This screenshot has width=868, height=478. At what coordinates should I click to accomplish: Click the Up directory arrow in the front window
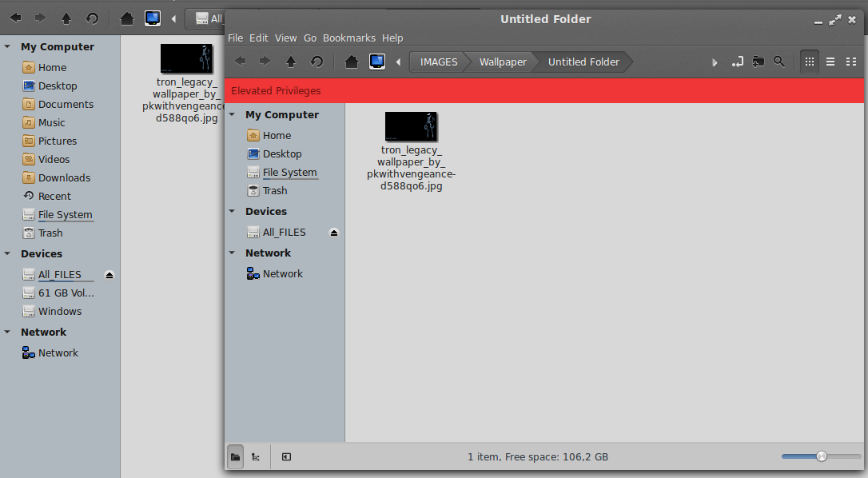291,62
